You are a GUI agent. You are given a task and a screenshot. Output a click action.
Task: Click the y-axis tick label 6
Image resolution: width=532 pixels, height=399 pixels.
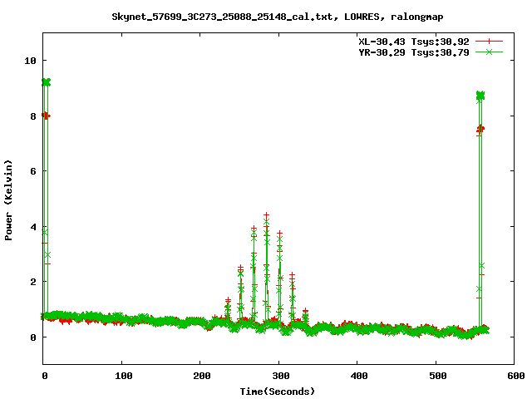32,171
